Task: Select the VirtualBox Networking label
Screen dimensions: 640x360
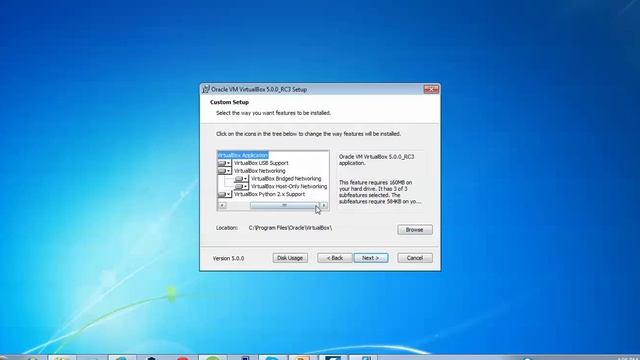Action: tap(260, 171)
